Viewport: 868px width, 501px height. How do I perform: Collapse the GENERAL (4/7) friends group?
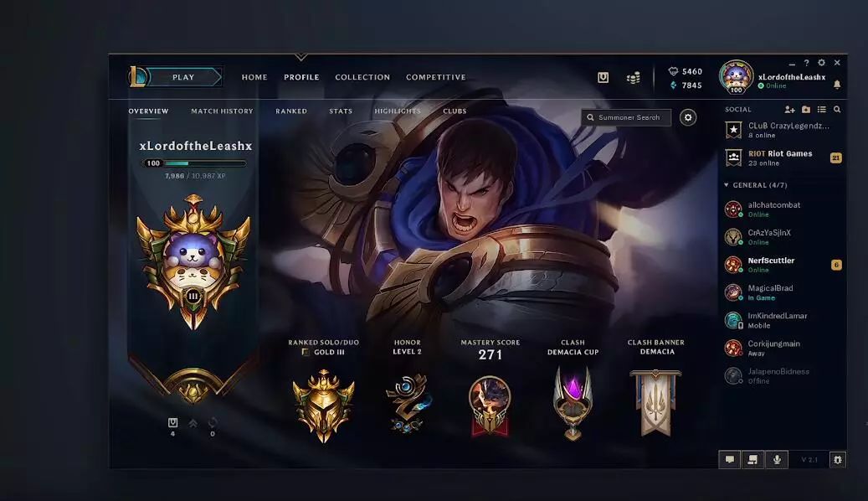pos(727,185)
